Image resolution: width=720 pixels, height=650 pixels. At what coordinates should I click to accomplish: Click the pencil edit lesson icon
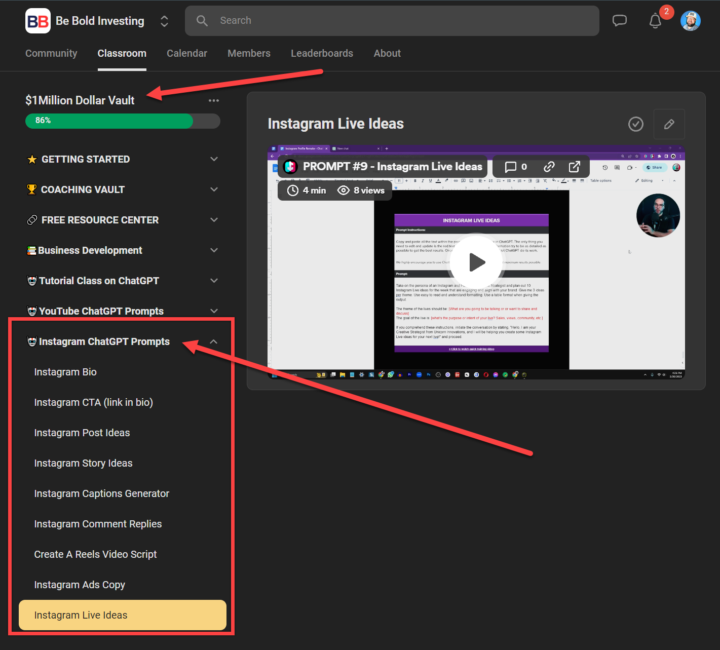[x=670, y=124]
